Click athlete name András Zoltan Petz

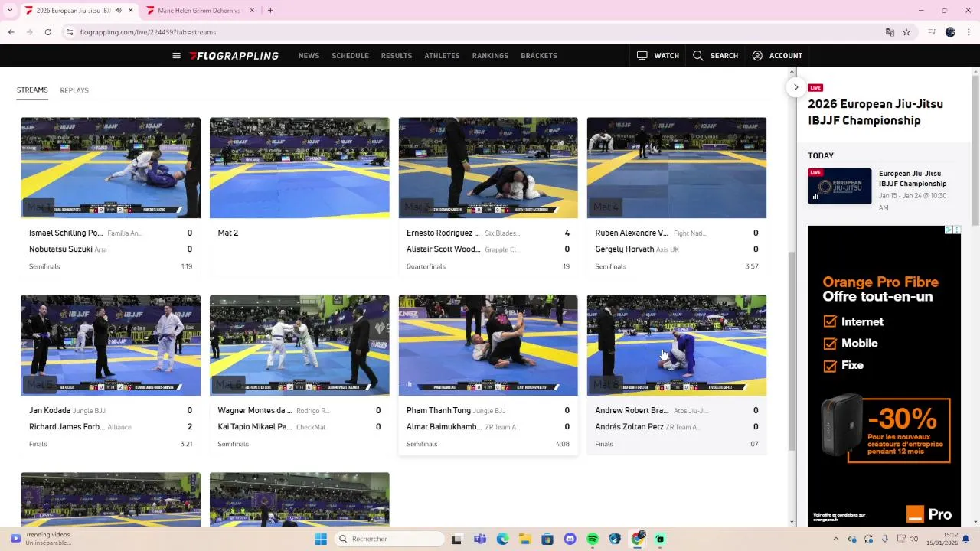629,427
